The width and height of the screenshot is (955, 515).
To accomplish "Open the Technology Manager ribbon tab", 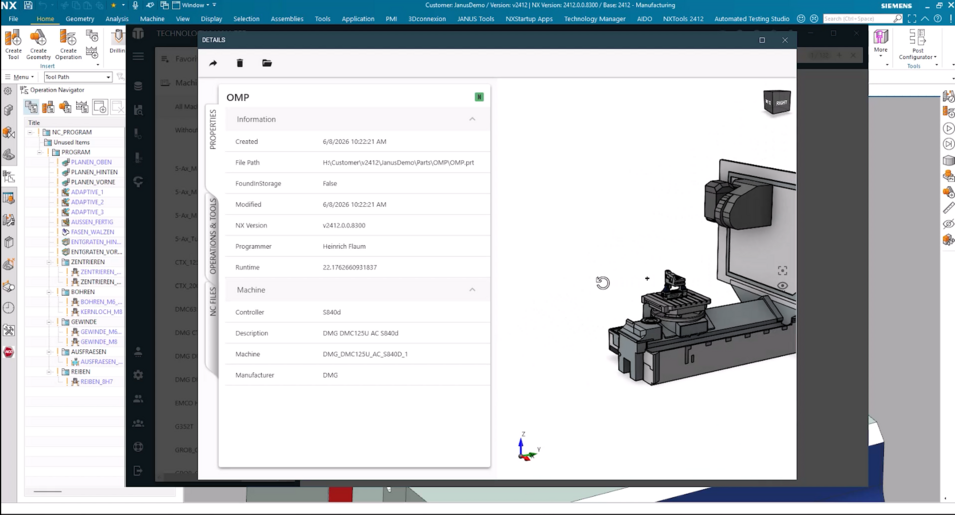I will pos(594,19).
